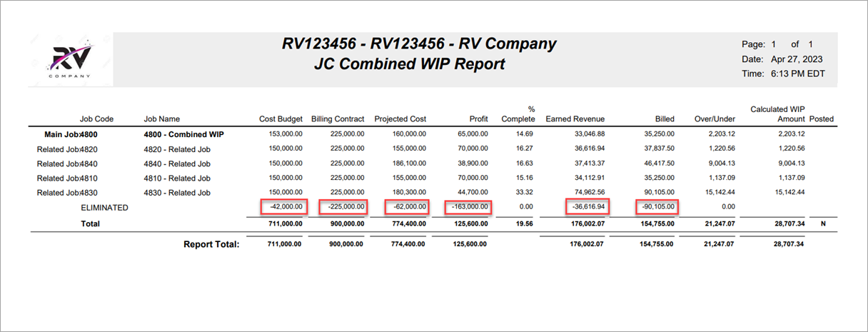Select the 'Related Job:4810' job code
The width and height of the screenshot is (868, 332).
tap(67, 178)
